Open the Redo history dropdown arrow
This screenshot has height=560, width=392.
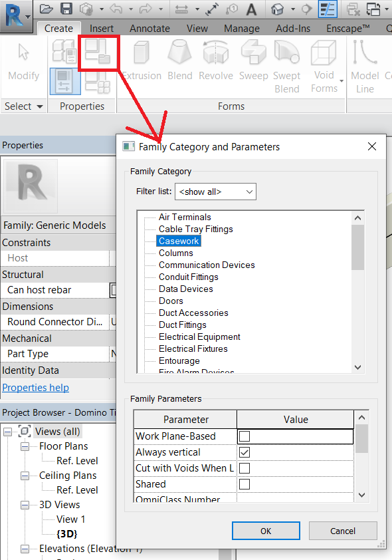161,9
